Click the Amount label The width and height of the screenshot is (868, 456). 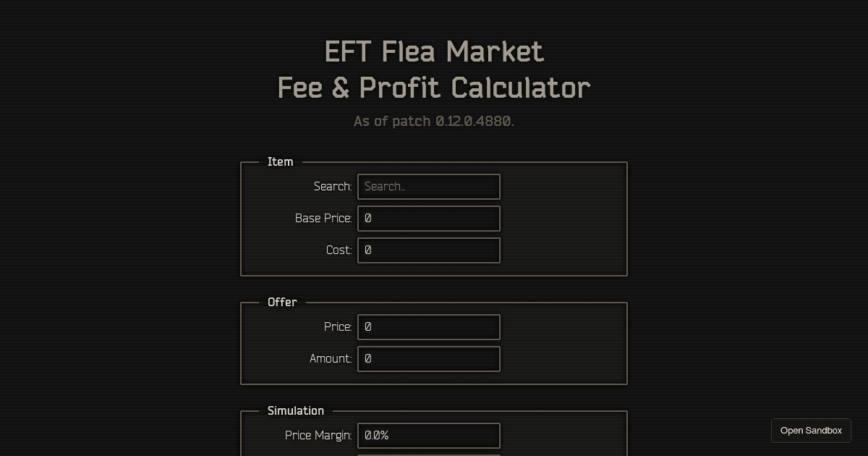click(330, 358)
